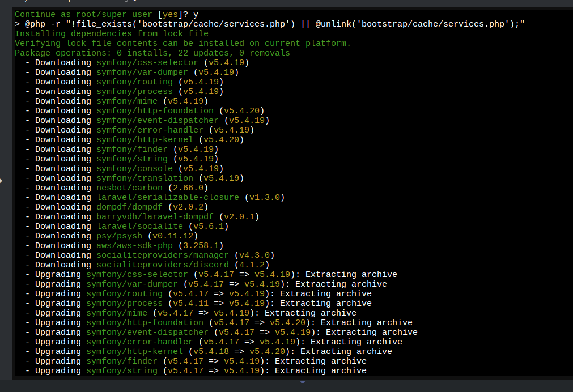Select the Upgrading symfony/mime line

[x=191, y=313]
